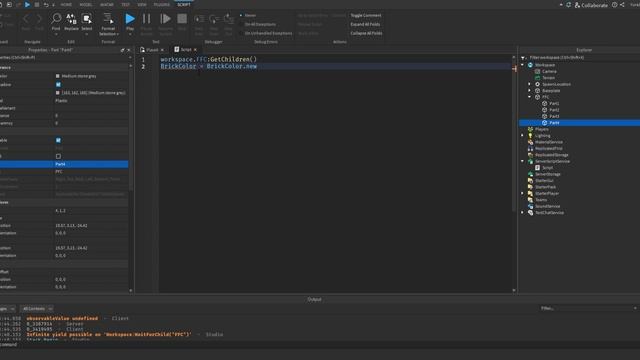The height and width of the screenshot is (360, 640).
Task: Click the quick-access play icon in title bar
Action: [27, 4]
